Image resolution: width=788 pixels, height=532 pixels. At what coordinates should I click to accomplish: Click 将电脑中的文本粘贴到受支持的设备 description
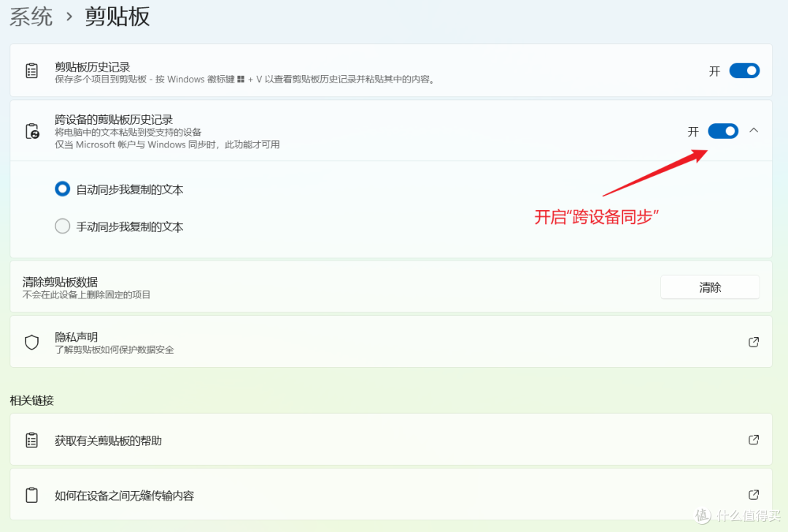point(128,132)
